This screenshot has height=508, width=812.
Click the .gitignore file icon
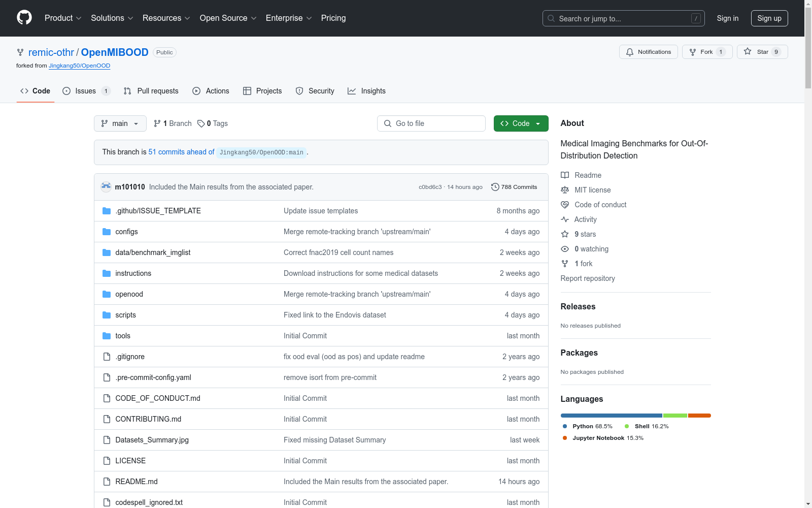107,357
